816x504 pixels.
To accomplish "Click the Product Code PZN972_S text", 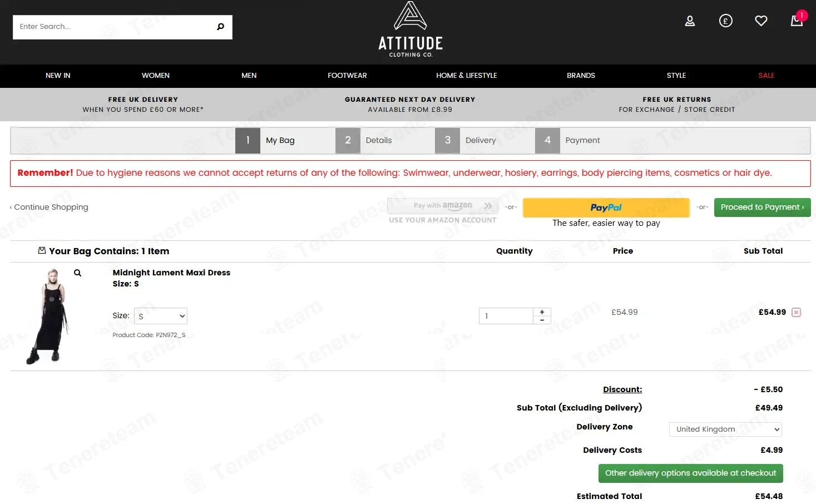I will (x=149, y=335).
